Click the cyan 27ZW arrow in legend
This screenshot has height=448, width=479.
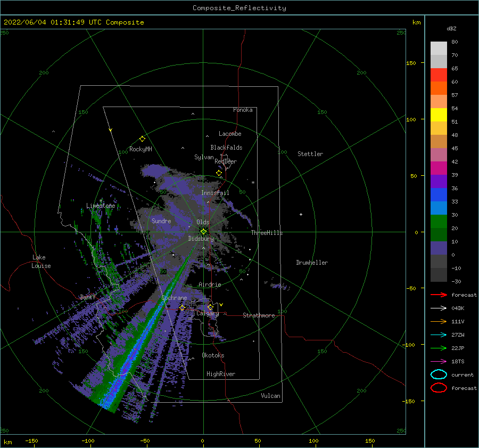[439, 335]
